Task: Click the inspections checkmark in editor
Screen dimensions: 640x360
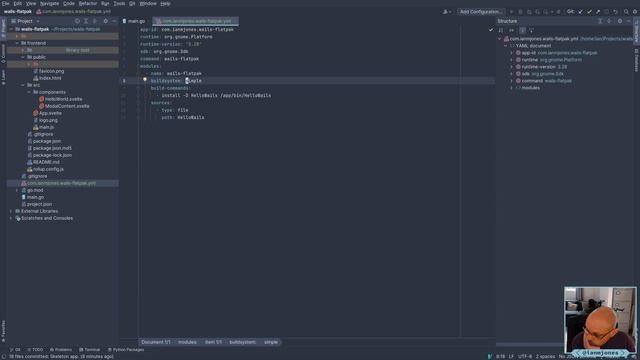Action: (491, 30)
